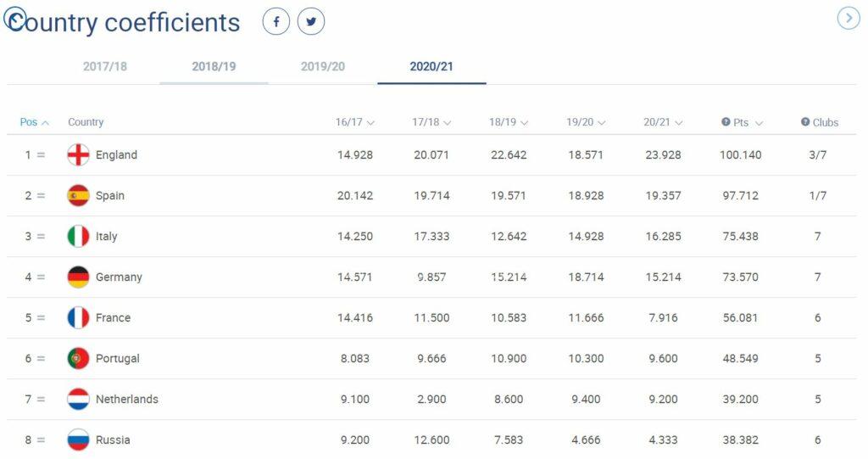868x459 pixels.
Task: Click the England flag icon
Action: (x=78, y=155)
